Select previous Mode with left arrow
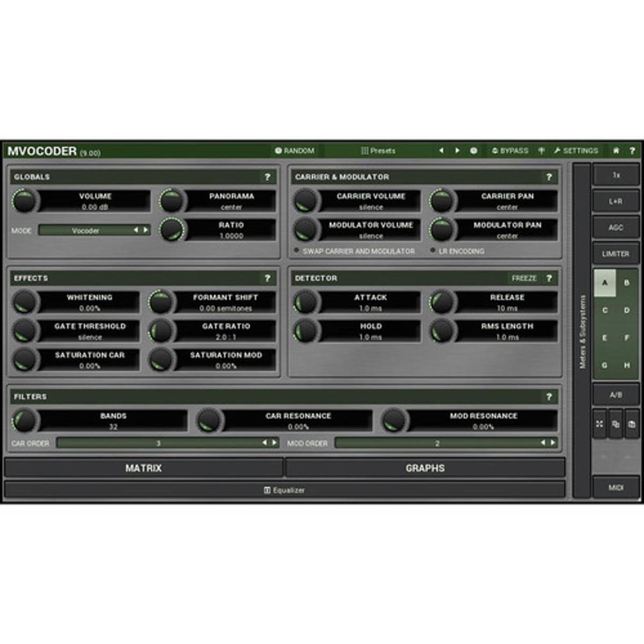This screenshot has height=644, width=644. pos(136,230)
